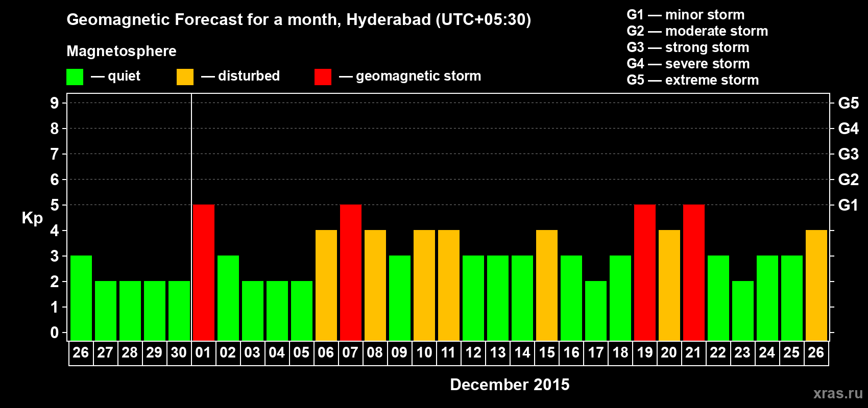Click the green bar for November 27
The height and width of the screenshot is (408, 868).
coord(106,311)
